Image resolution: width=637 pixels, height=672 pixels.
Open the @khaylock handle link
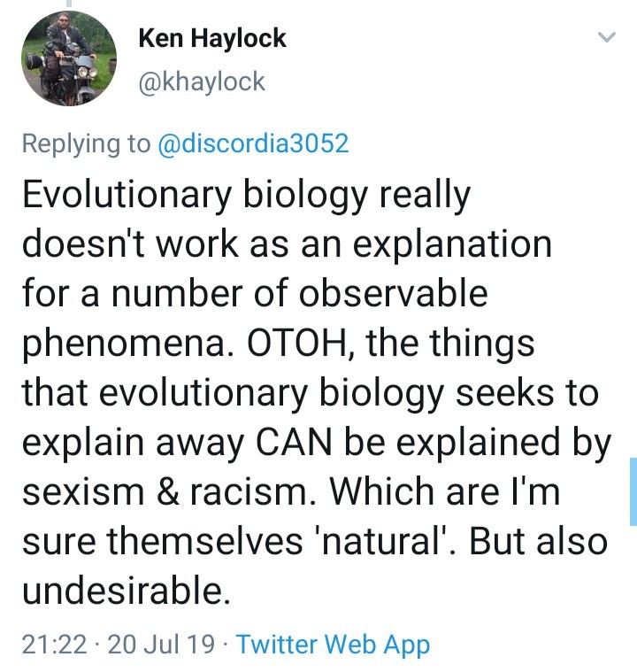[x=202, y=82]
